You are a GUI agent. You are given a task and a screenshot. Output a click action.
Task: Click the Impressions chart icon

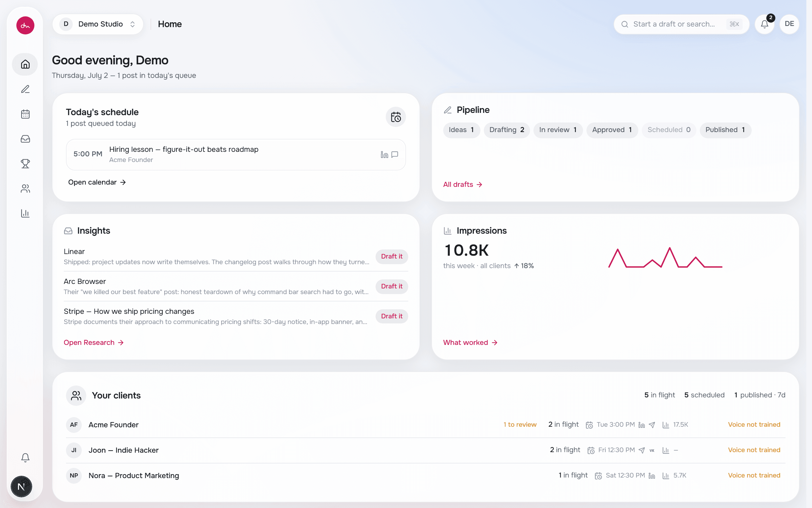(448, 231)
